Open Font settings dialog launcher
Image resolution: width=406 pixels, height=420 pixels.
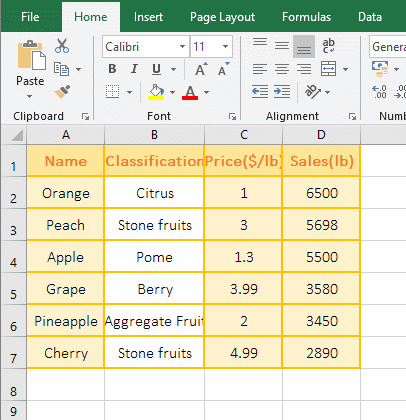[232, 116]
